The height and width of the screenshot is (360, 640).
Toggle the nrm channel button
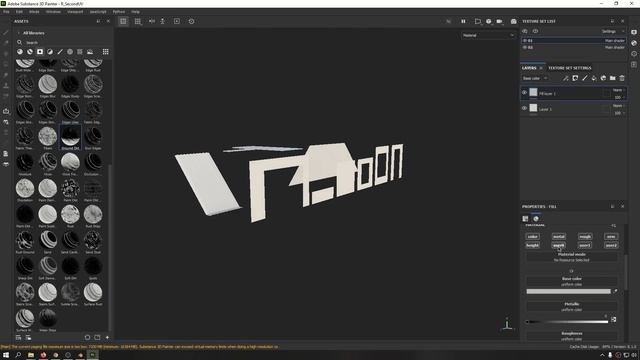[x=611, y=237]
